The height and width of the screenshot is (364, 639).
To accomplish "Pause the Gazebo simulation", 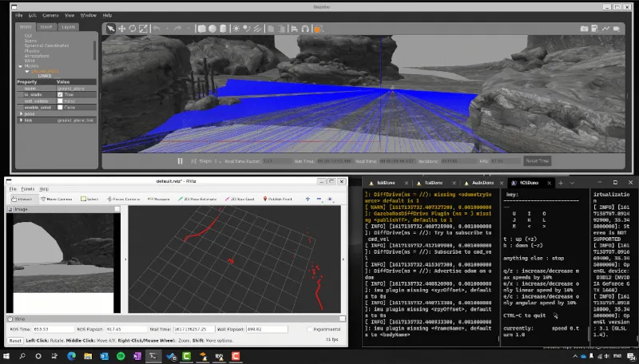I will pyautogui.click(x=180, y=161).
